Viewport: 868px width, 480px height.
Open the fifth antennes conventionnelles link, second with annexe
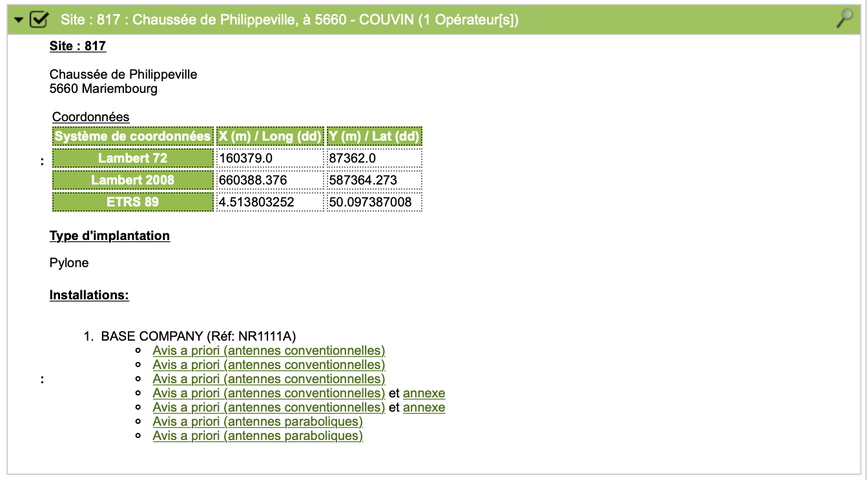click(x=269, y=408)
